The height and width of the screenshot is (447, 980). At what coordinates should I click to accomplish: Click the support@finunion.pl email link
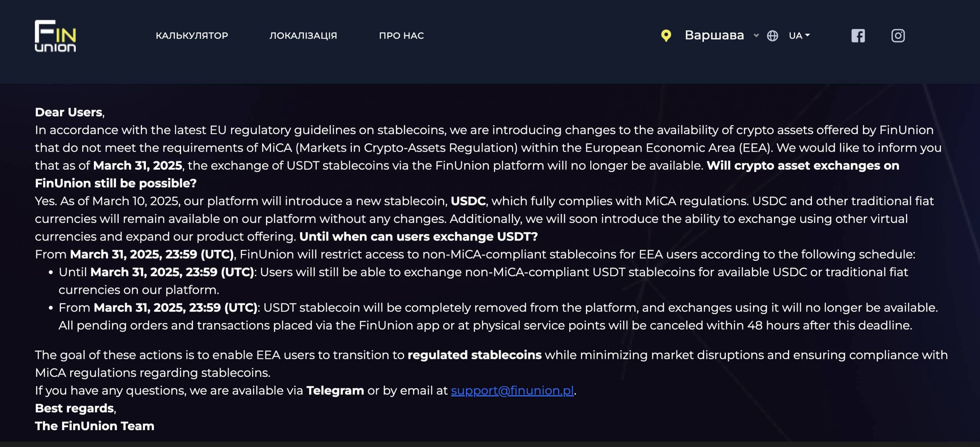pos(512,390)
